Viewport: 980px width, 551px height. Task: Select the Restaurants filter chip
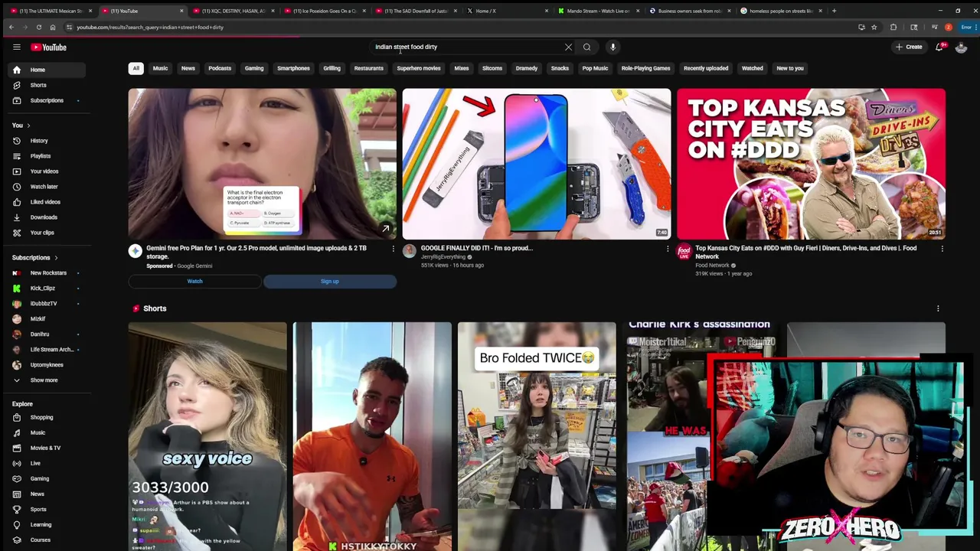(368, 68)
